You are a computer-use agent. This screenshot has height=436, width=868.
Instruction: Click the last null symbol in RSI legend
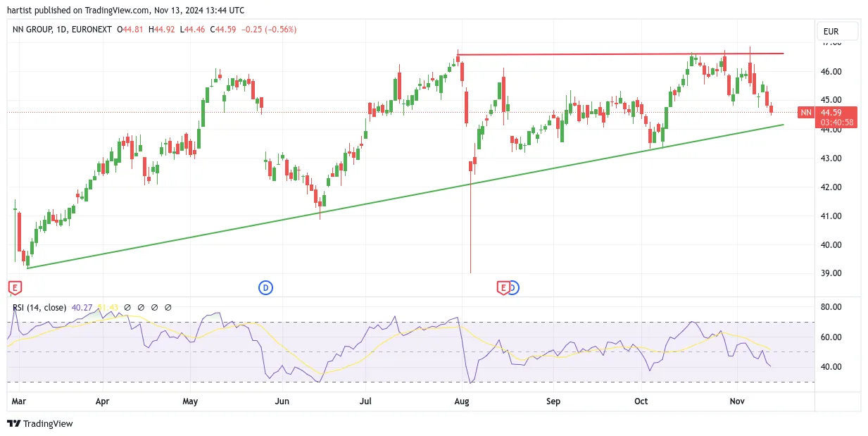click(168, 308)
